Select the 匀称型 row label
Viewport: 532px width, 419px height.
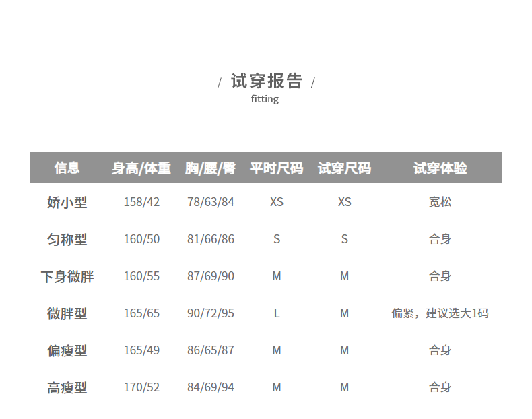pos(67,239)
